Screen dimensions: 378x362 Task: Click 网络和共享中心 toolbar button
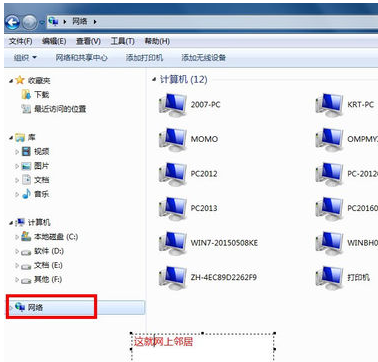(x=81, y=58)
